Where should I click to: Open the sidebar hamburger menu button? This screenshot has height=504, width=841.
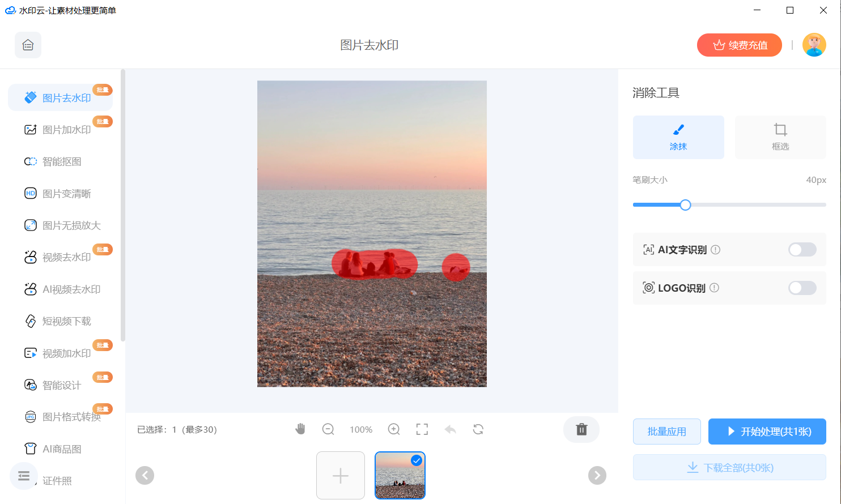pos(24,476)
